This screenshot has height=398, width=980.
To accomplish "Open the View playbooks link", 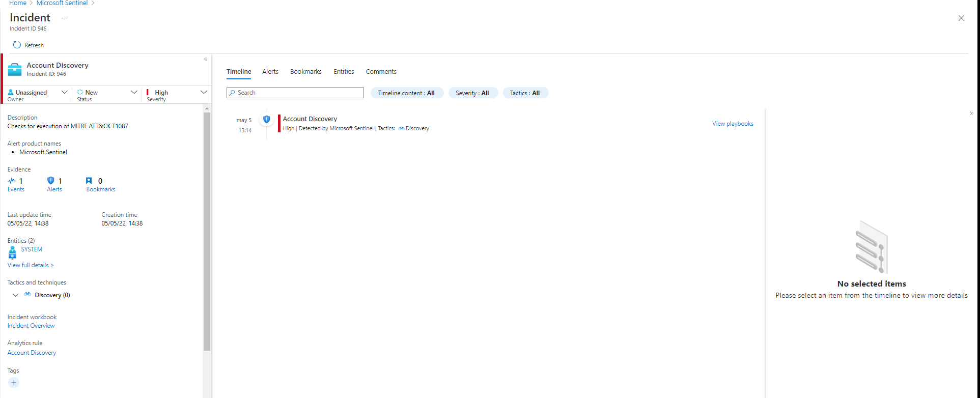I will click(x=733, y=124).
